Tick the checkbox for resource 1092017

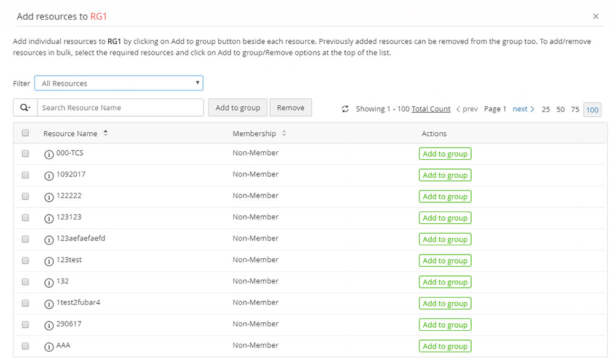[x=25, y=175]
